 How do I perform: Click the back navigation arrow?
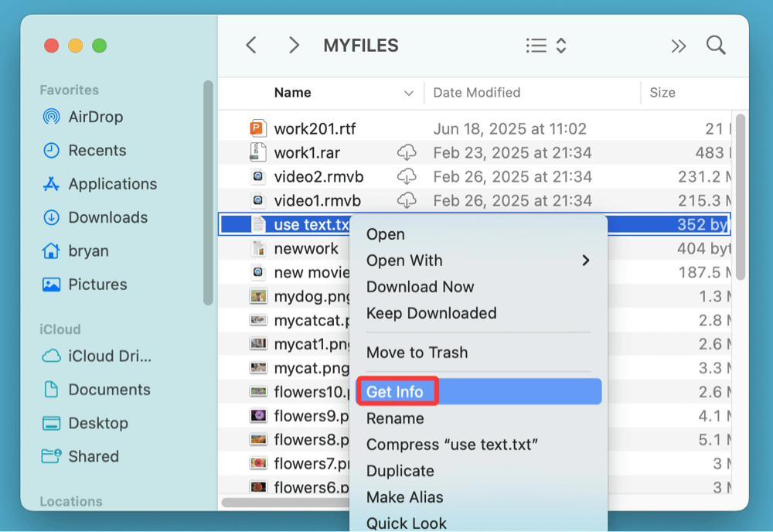click(250, 45)
